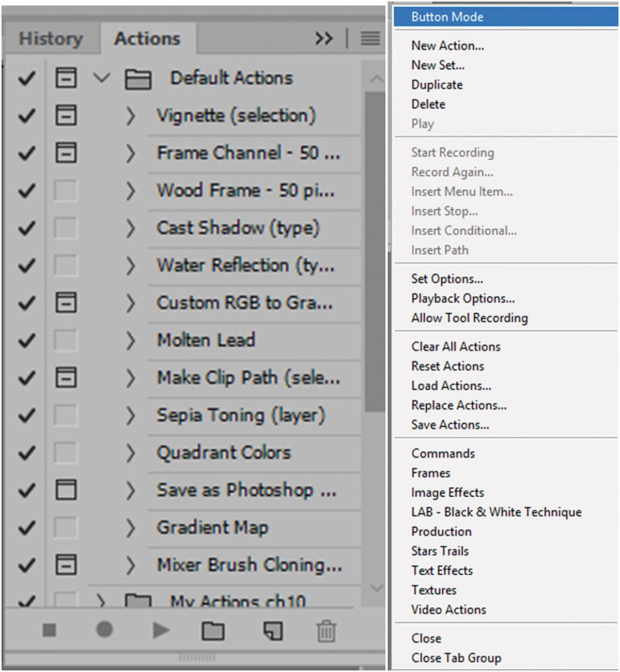Screen dimensions: 620x672
Task: Click the scrollbar down arrow
Action: pos(377,588)
